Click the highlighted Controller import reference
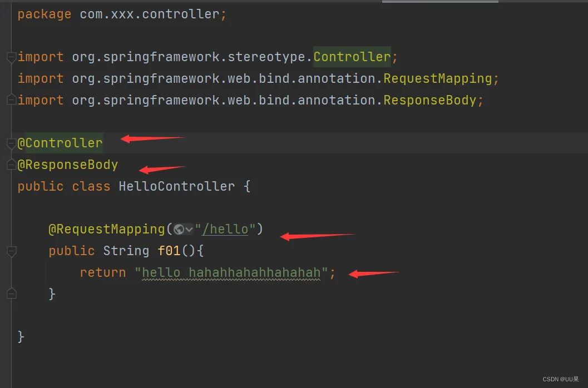Screen dimensions: 588x388 pos(352,57)
